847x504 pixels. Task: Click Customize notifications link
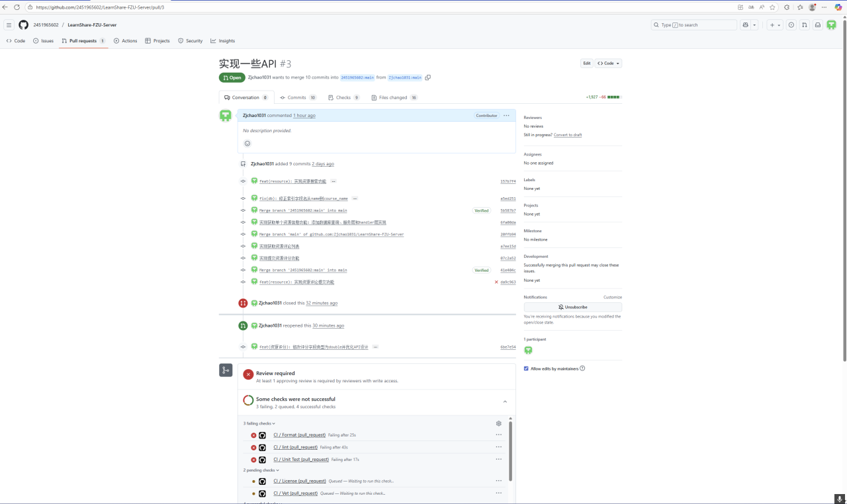click(613, 297)
